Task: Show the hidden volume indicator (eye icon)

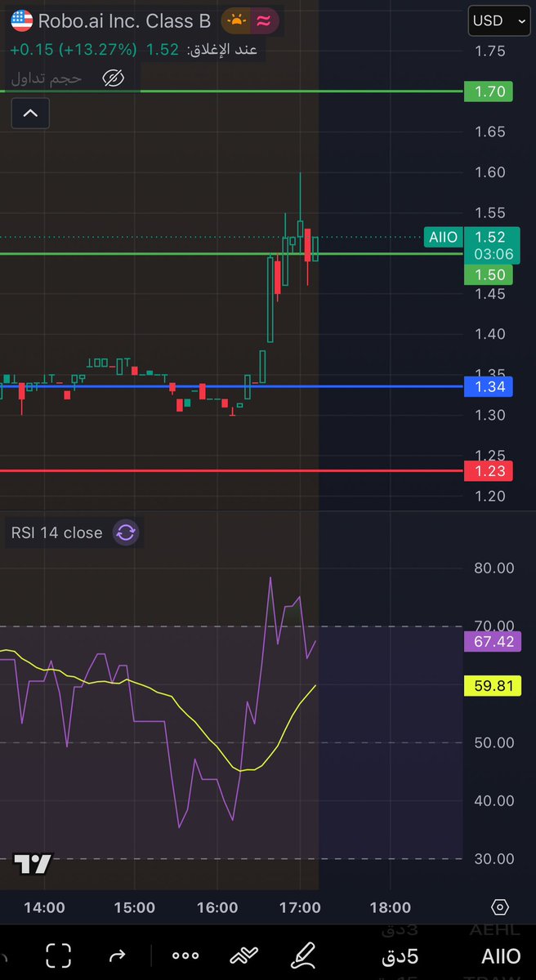Action: 114,78
